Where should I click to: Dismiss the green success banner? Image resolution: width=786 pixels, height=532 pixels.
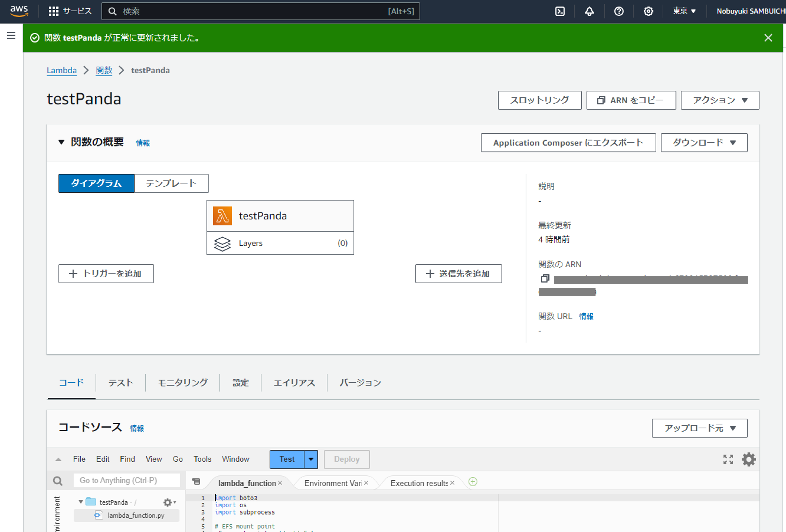[768, 38]
